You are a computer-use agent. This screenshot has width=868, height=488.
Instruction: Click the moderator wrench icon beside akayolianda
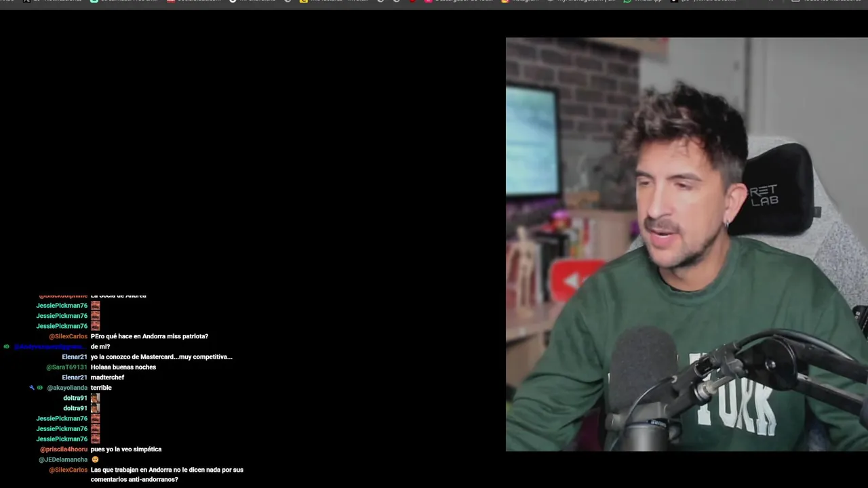31,388
